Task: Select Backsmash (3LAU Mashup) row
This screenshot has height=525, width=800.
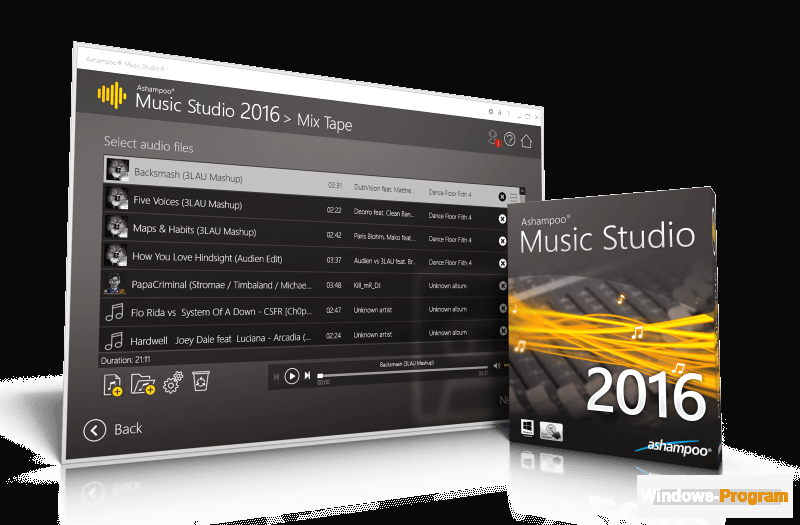Action: (x=311, y=180)
